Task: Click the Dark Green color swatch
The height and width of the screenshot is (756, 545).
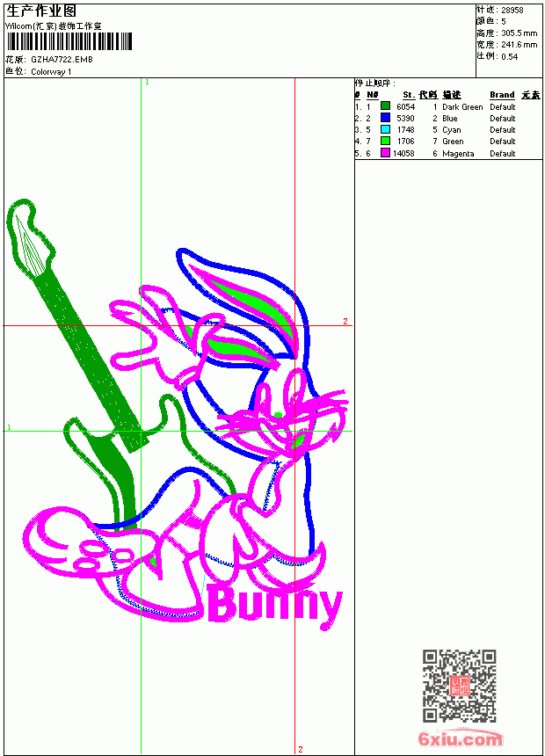Action: click(x=385, y=105)
